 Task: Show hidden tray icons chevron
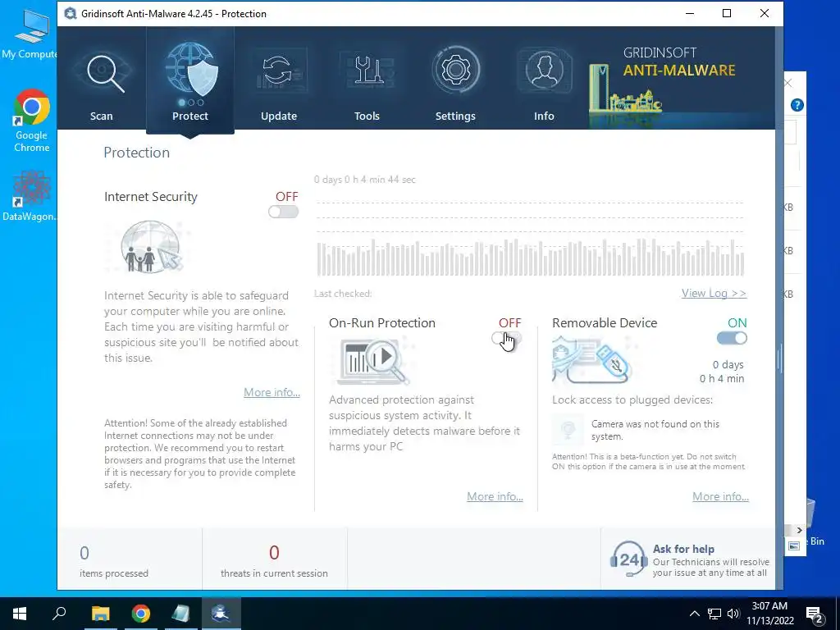(x=694, y=614)
